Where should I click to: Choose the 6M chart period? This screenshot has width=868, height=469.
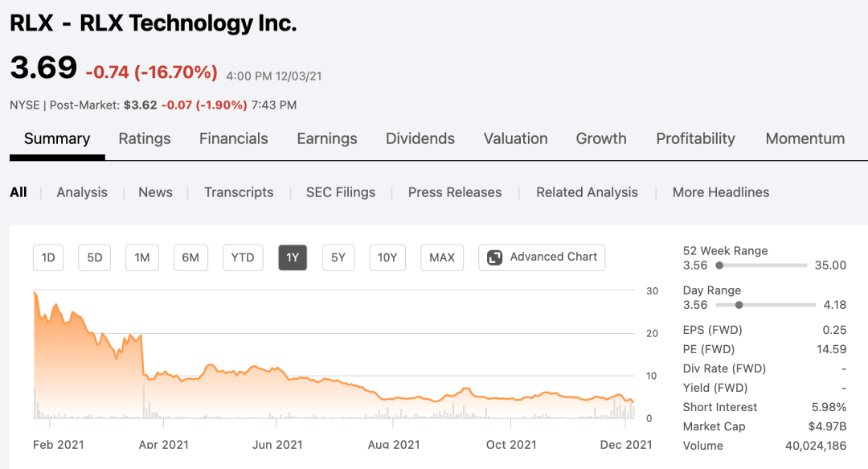(190, 257)
